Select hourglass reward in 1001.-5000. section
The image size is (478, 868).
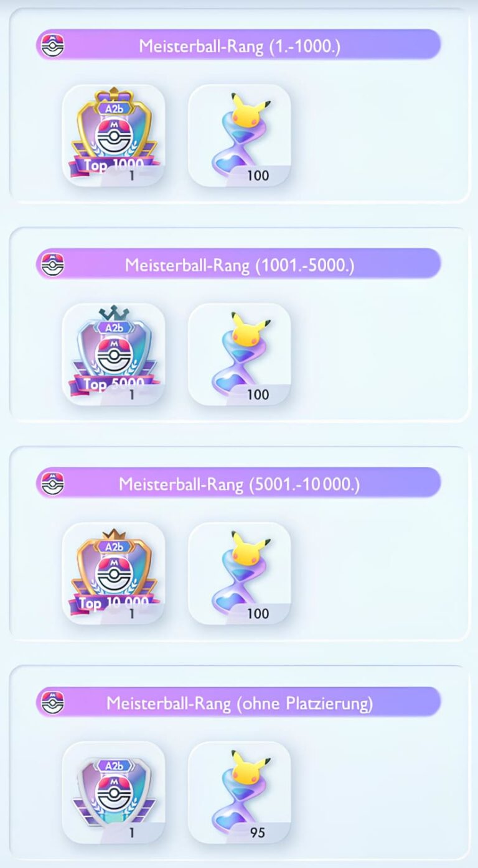coord(240,354)
